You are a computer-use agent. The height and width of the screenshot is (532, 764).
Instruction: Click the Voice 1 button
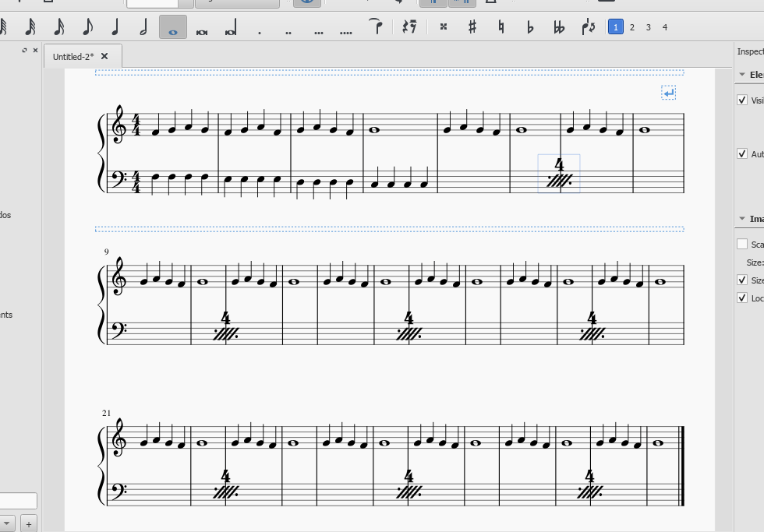point(616,26)
